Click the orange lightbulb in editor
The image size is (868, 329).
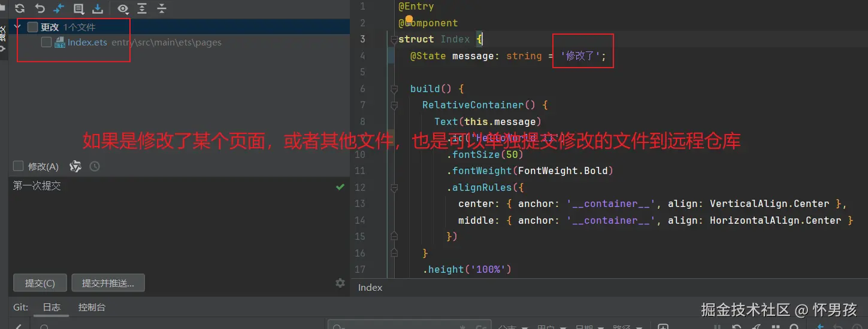click(409, 19)
